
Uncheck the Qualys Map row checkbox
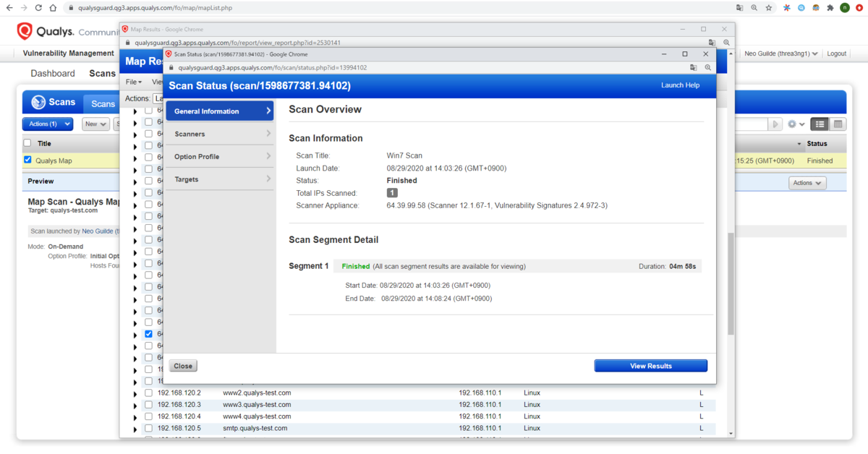pos(28,160)
